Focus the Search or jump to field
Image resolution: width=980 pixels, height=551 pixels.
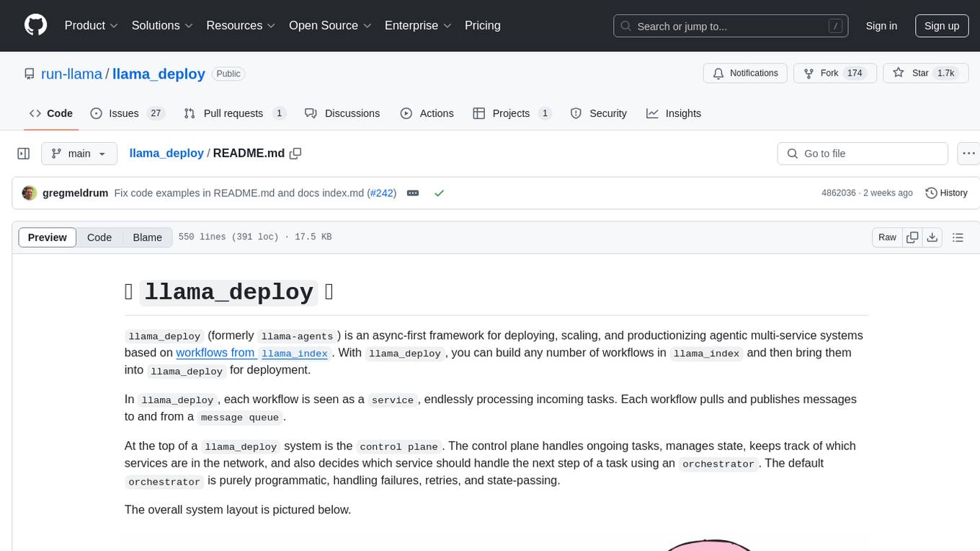point(732,26)
